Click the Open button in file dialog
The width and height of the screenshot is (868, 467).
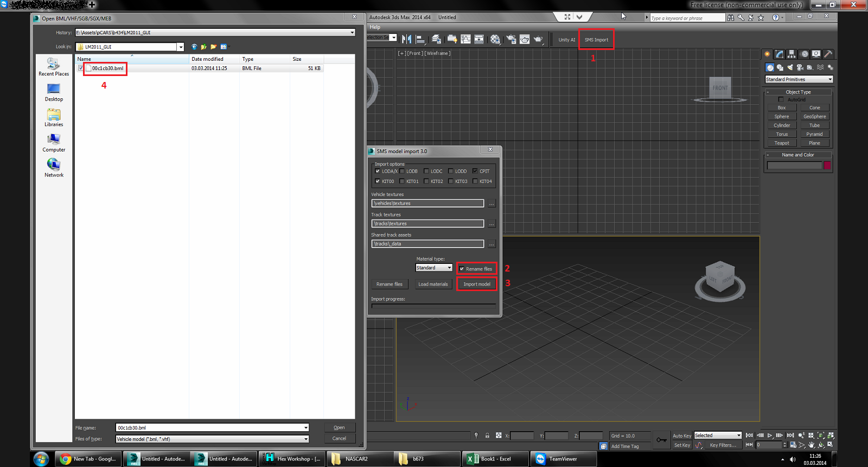pos(339,427)
